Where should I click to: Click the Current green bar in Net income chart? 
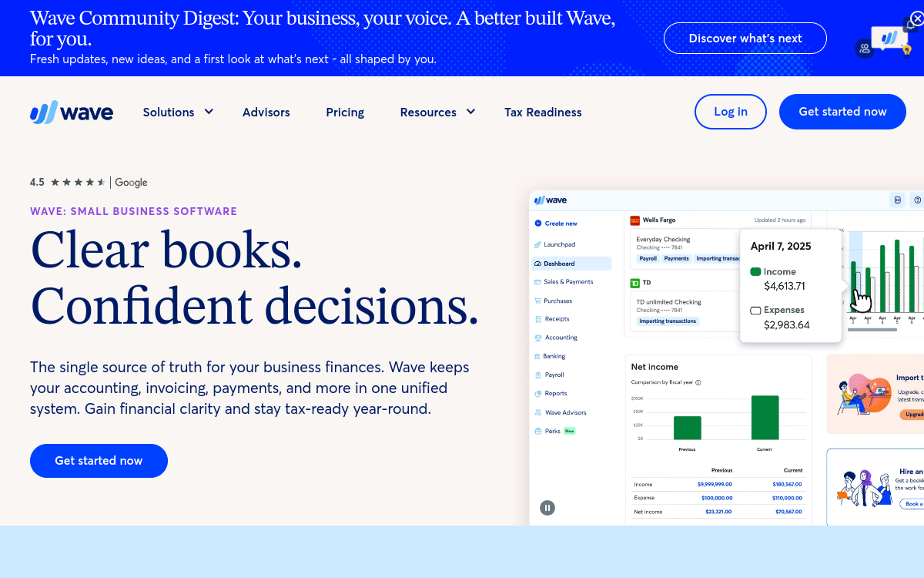click(x=765, y=418)
